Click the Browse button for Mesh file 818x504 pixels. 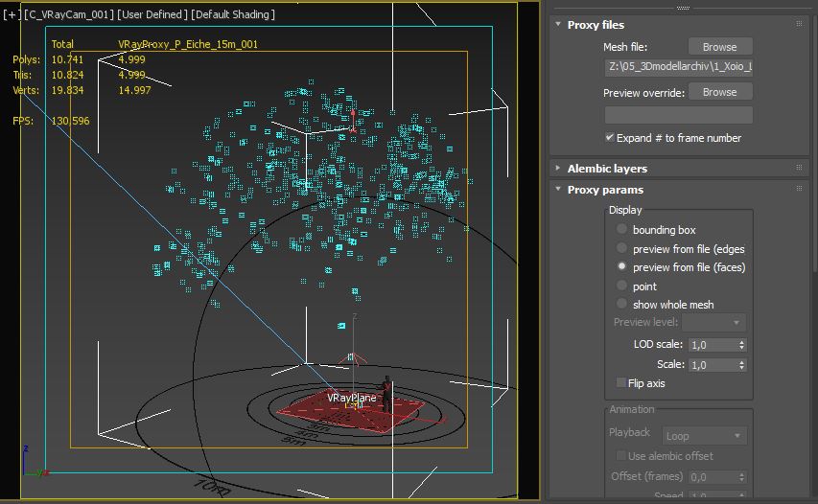[x=720, y=47]
